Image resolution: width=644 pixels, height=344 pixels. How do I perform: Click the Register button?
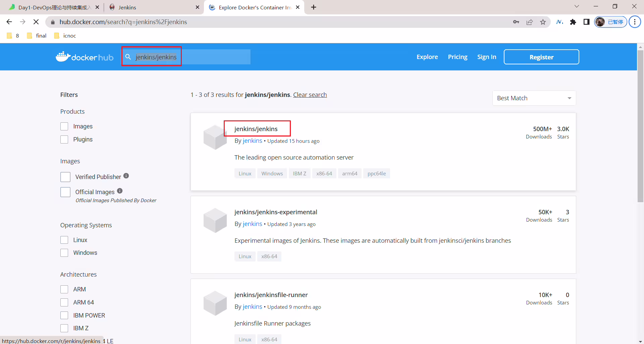click(x=541, y=57)
